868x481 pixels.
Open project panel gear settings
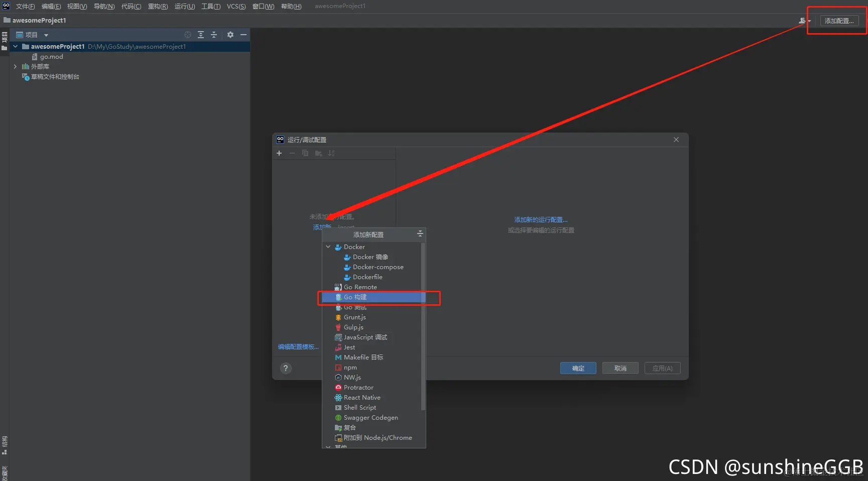230,35
